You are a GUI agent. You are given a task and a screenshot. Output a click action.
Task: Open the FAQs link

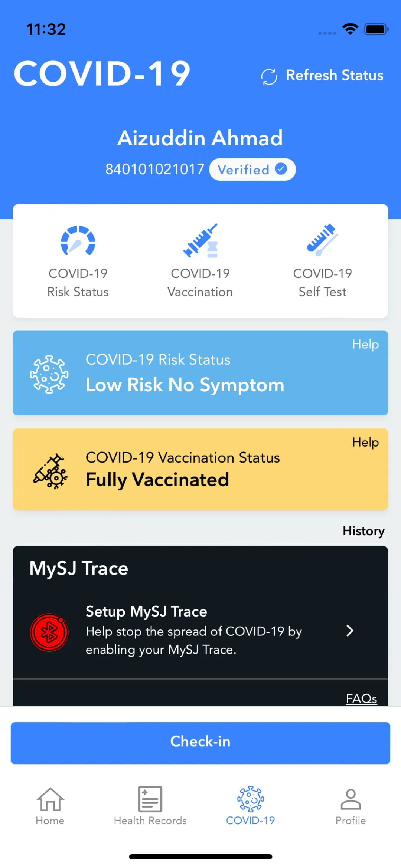[361, 698]
